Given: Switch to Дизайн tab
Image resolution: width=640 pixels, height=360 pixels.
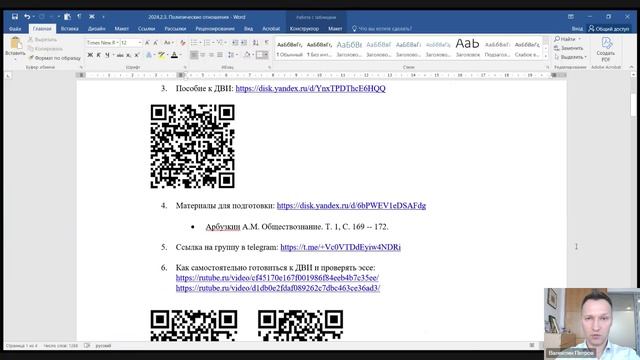Looking at the screenshot, I should tap(96, 29).
